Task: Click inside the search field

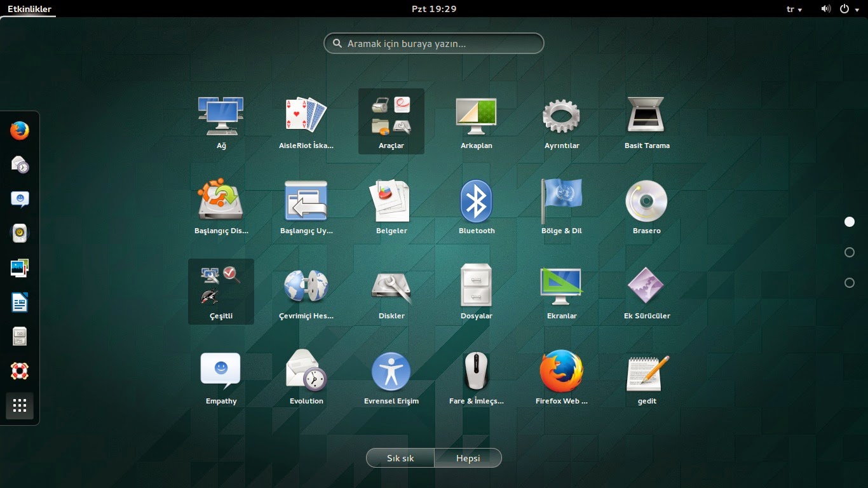Action: tap(434, 43)
